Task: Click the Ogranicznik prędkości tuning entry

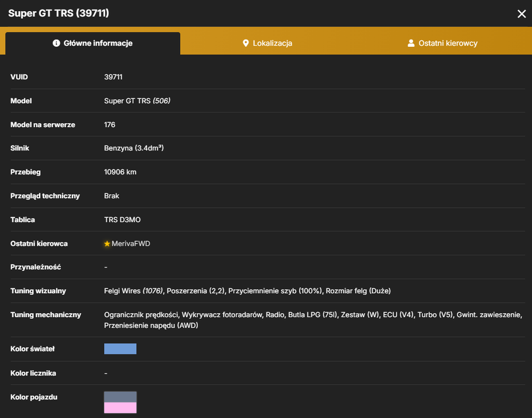Action: click(x=141, y=315)
